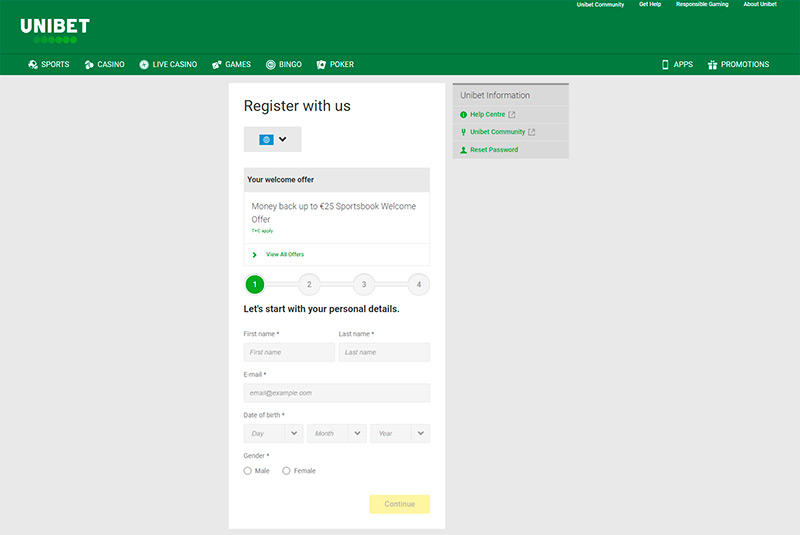Open the Sports menu item

pyautogui.click(x=49, y=65)
